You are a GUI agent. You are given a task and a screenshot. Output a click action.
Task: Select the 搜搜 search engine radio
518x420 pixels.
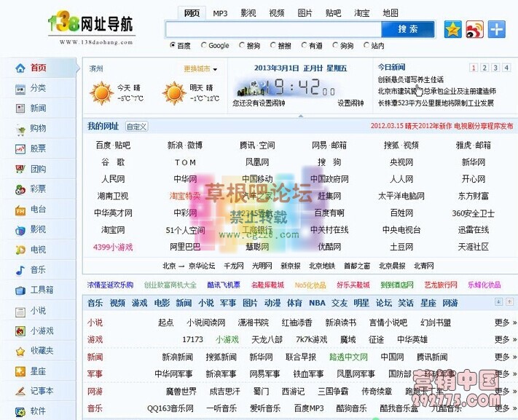(273, 45)
